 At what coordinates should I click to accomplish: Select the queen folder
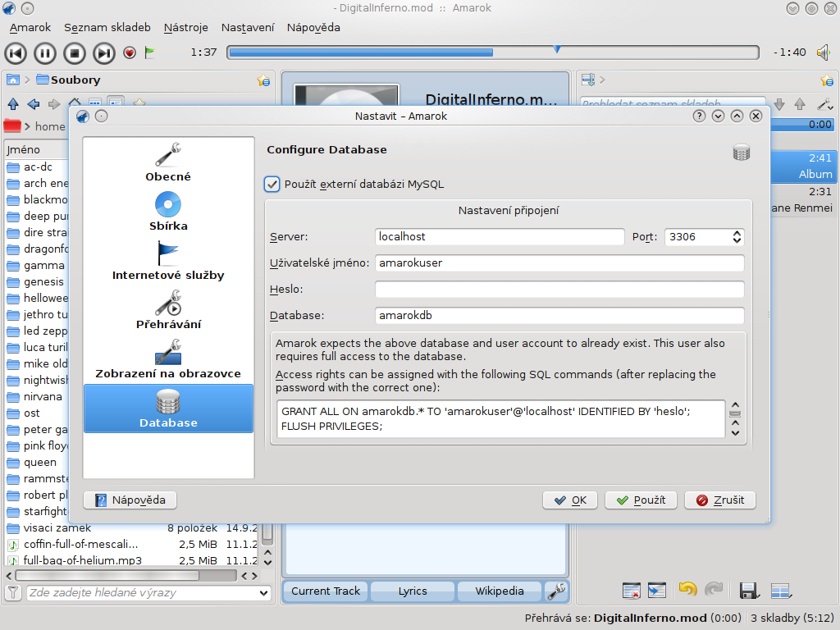click(x=38, y=463)
